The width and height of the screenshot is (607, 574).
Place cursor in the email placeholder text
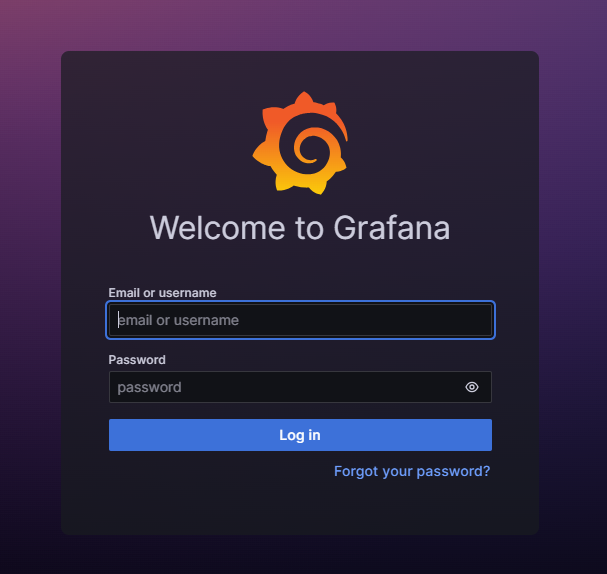coord(178,320)
